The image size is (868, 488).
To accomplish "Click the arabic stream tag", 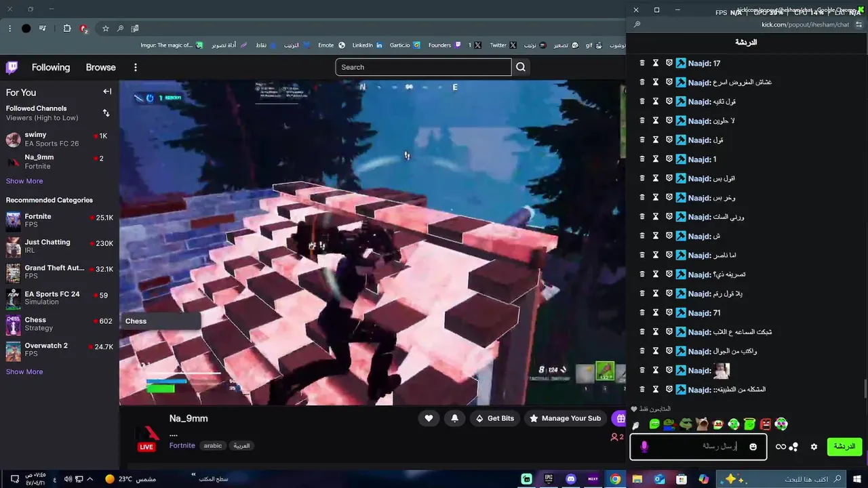I will 213,445.
